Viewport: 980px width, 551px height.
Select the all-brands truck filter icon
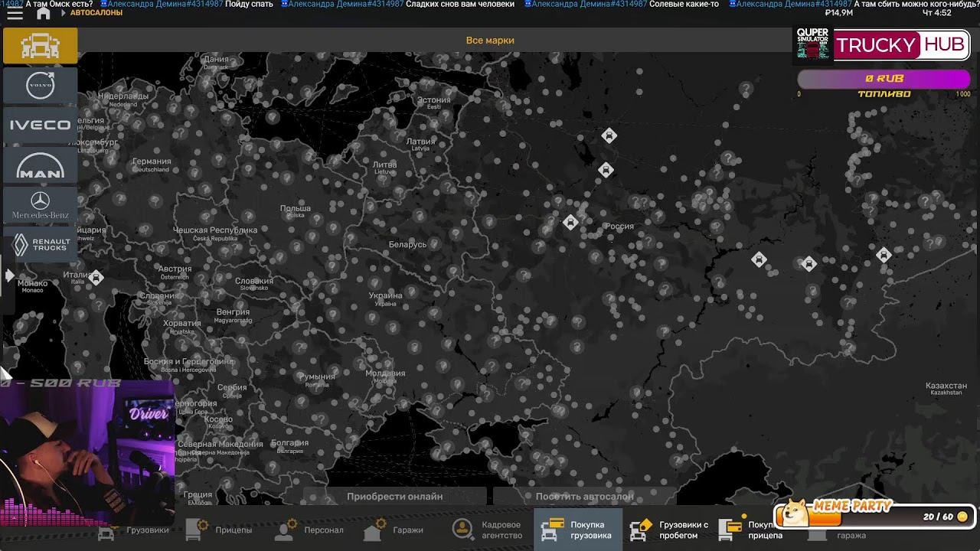pos(40,46)
